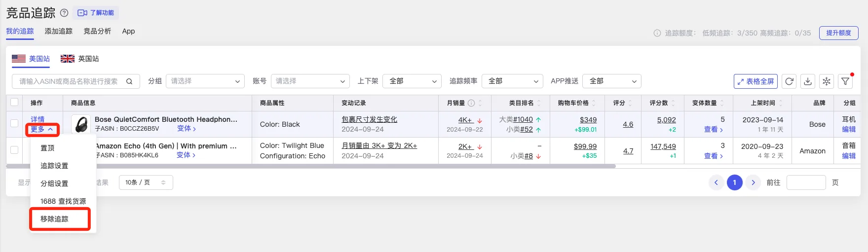The width and height of the screenshot is (868, 252).
Task: Select the 英国站 marketplace tab
Action: click(79, 59)
